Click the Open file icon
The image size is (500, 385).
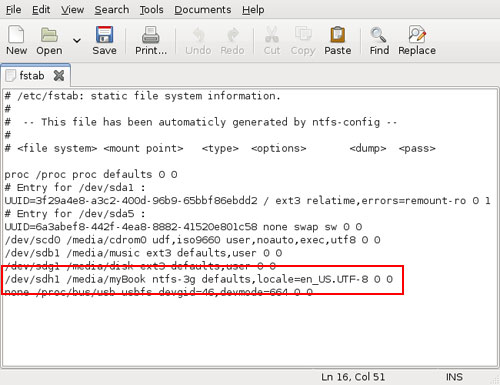click(49, 35)
